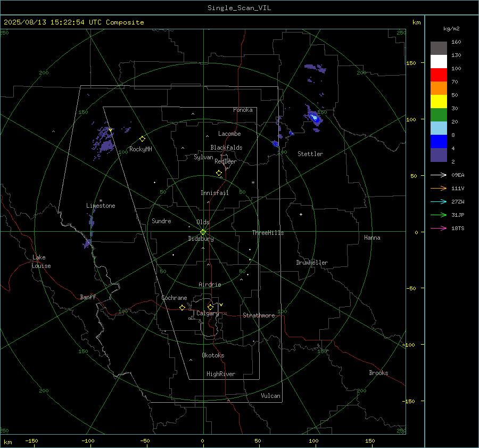Click the Lake Louise map label
Screen dimensions: 479x448
(x=41, y=262)
